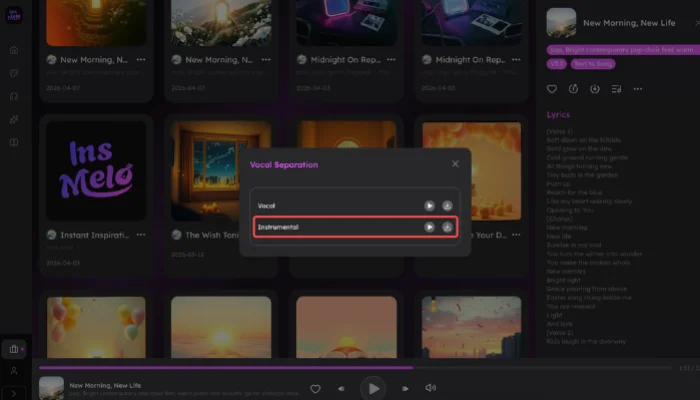This screenshot has height=400, width=700.
Task: Skip to the previous track
Action: [x=342, y=388]
